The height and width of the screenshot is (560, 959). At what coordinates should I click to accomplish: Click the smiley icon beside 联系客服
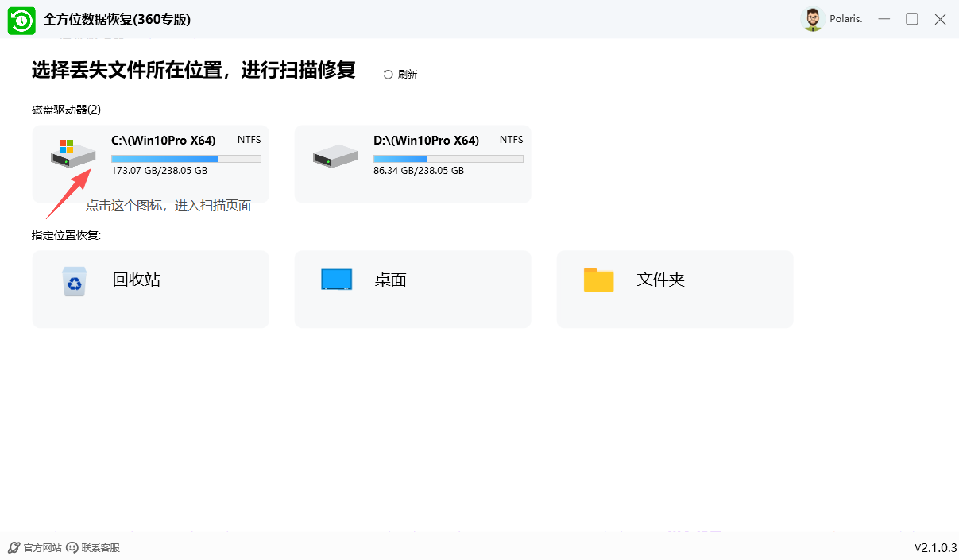(73, 547)
